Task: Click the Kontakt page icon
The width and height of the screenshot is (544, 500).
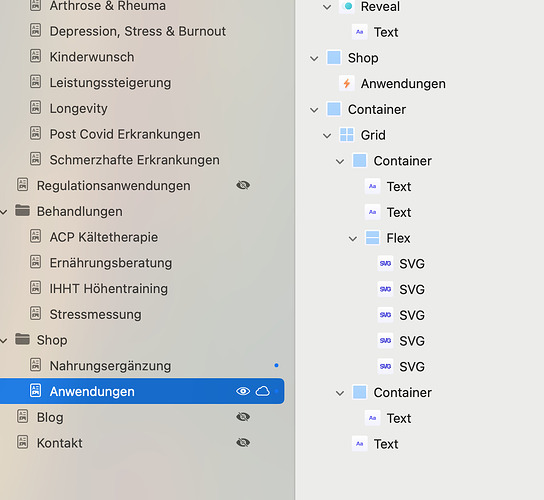Action: point(23,442)
